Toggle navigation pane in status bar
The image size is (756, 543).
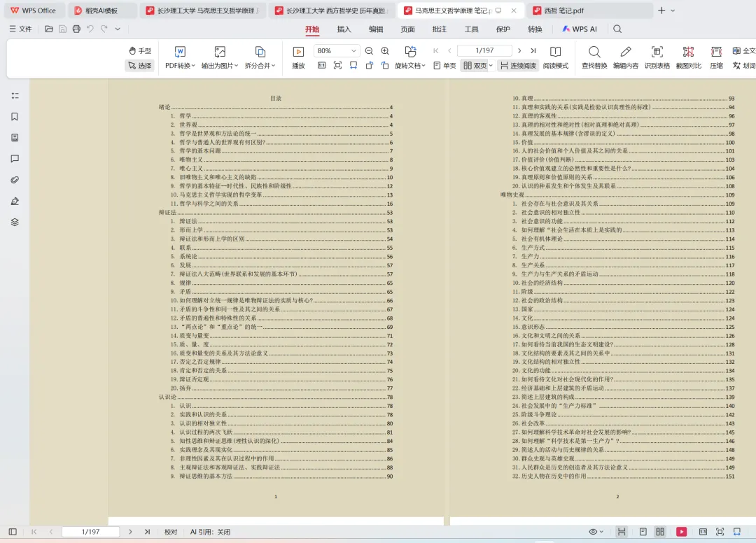pyautogui.click(x=13, y=532)
